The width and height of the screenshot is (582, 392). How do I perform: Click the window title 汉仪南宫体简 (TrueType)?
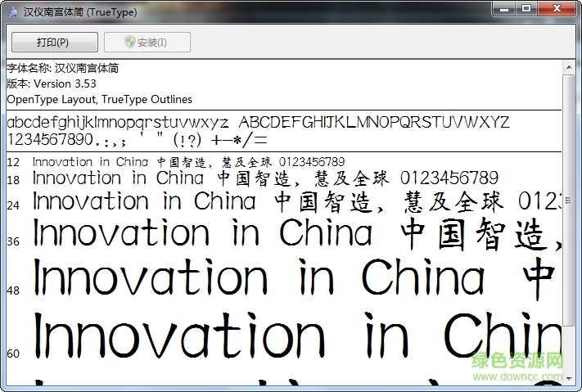(x=80, y=12)
